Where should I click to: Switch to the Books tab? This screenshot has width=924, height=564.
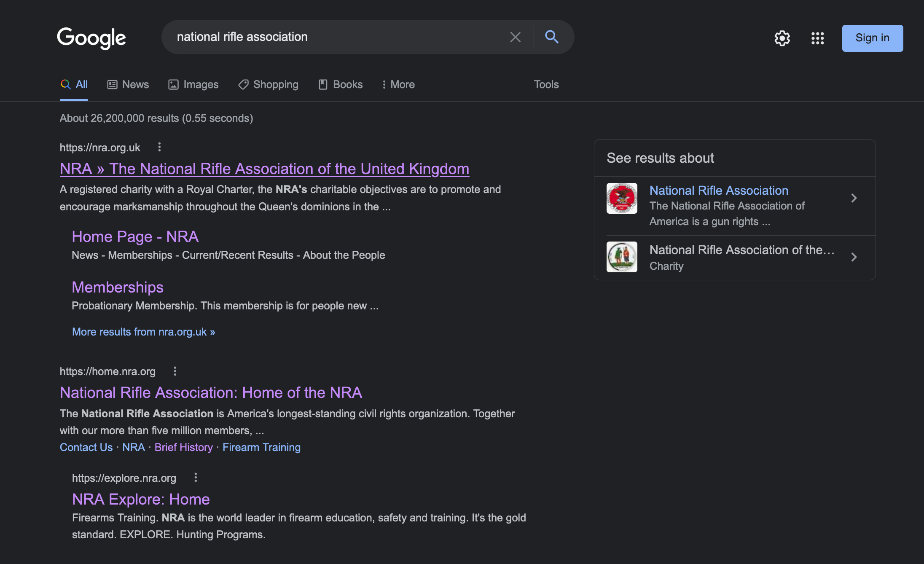click(x=340, y=84)
